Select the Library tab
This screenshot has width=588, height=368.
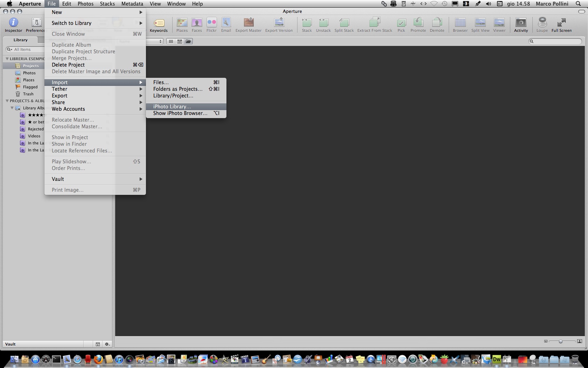20,40
